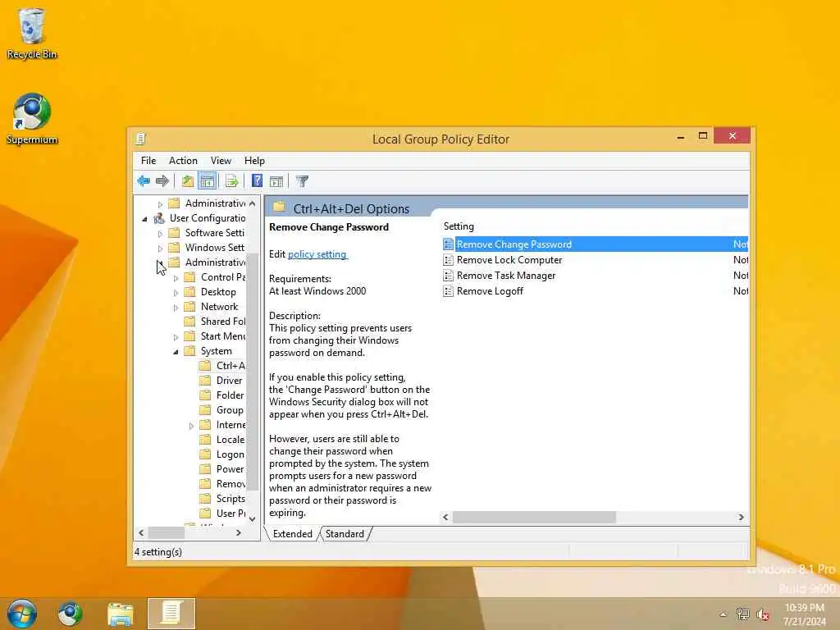Expand the Network folder node
The height and width of the screenshot is (630, 840).
tap(176, 308)
